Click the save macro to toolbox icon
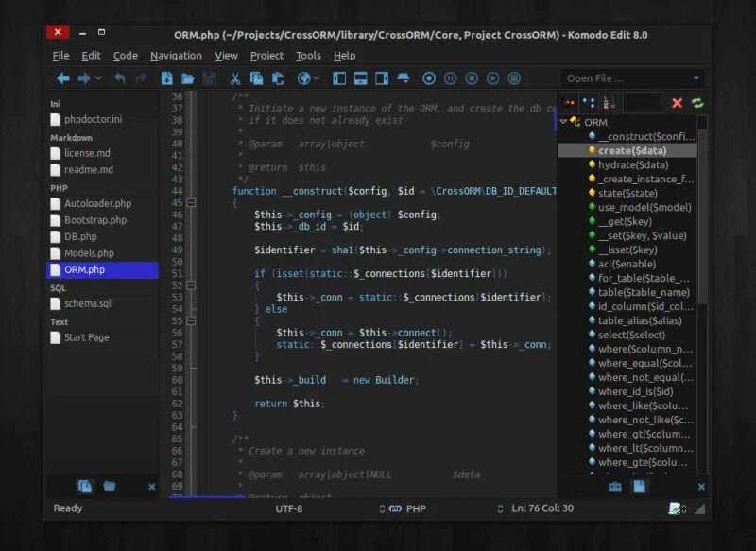The height and width of the screenshot is (551, 756). click(514, 78)
